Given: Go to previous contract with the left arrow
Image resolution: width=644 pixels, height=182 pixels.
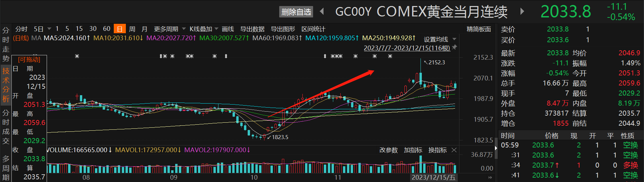Looking at the screenshot, I should (322, 11).
